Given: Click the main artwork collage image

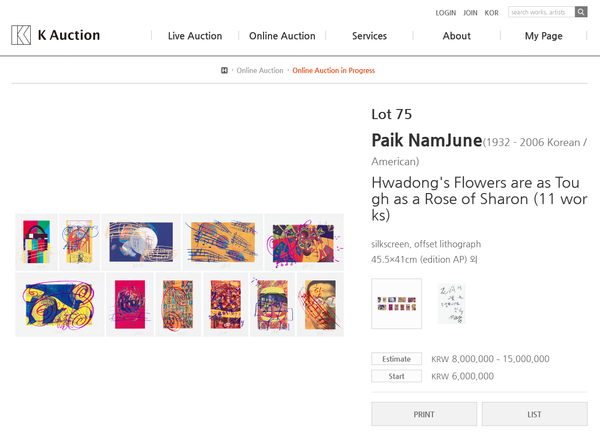Looking at the screenshot, I should (180, 274).
